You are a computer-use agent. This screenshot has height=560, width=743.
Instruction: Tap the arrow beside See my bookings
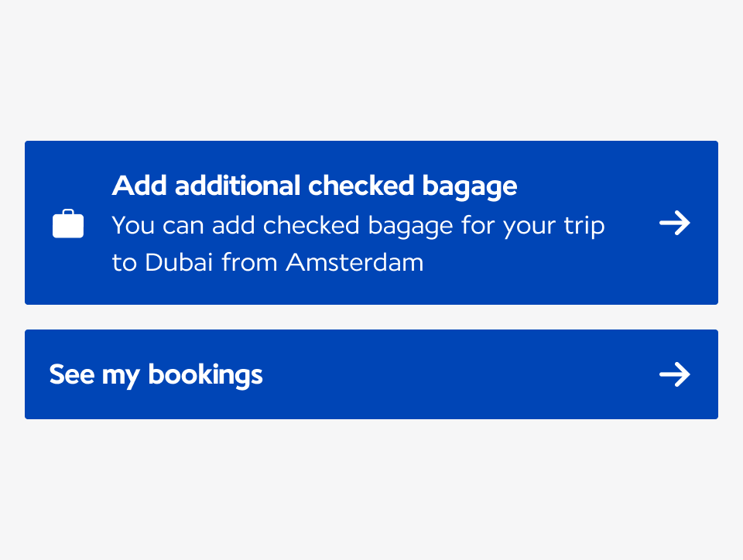pos(675,374)
